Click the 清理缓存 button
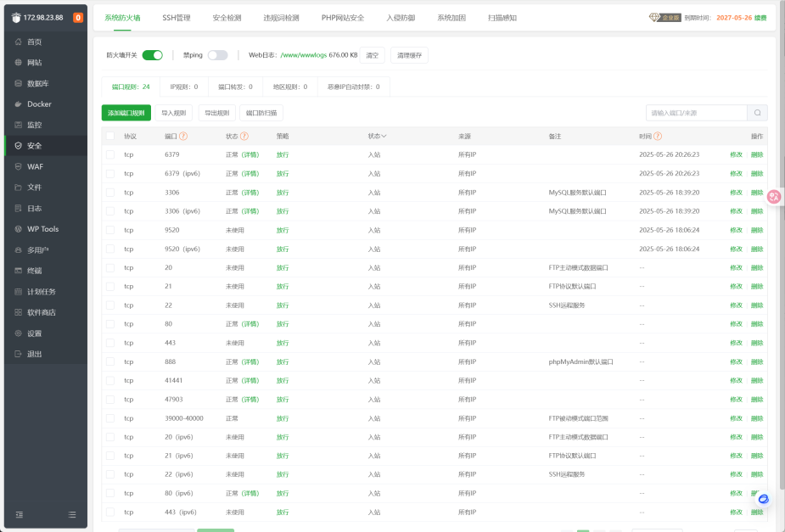 (x=410, y=55)
